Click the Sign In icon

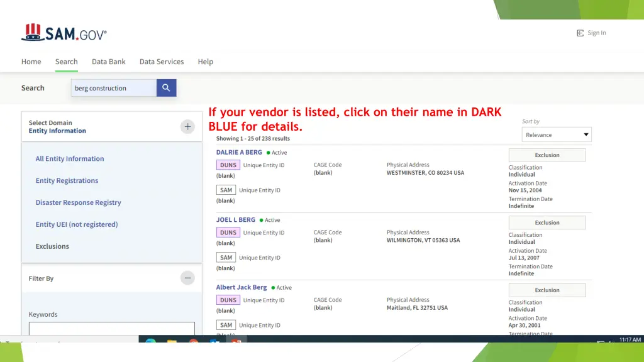coord(580,33)
